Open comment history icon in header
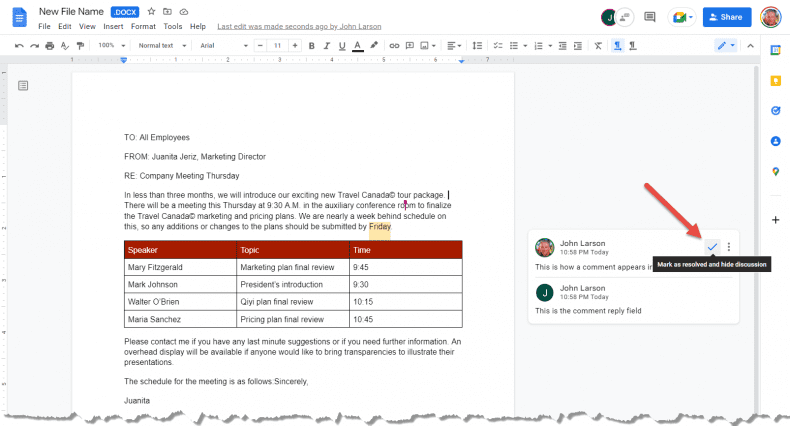790x426 pixels. 650,17
